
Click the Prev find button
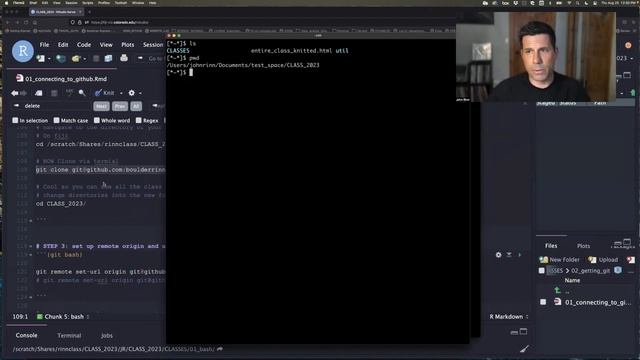pyautogui.click(x=120, y=106)
